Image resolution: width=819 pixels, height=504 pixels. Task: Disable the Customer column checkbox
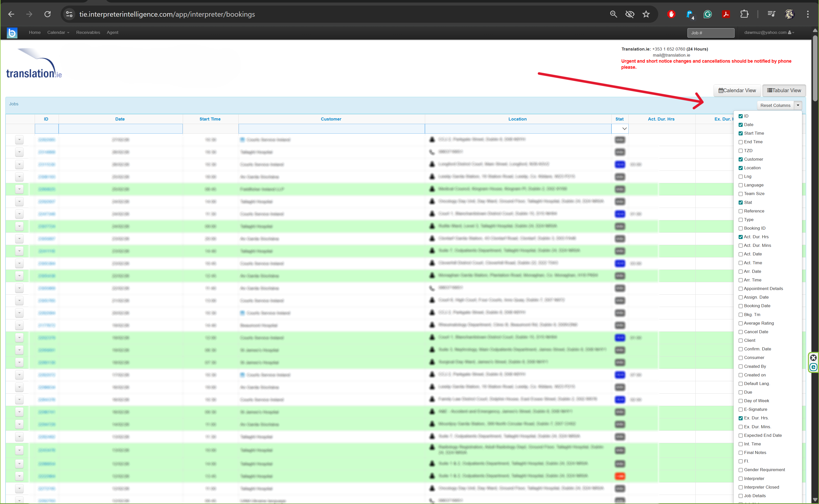tap(741, 159)
